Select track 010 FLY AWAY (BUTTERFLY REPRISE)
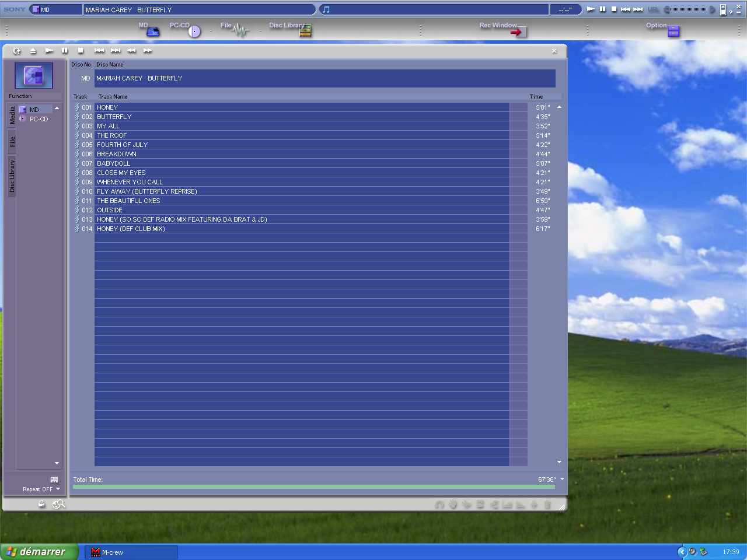The width and height of the screenshot is (747, 560). tap(302, 191)
